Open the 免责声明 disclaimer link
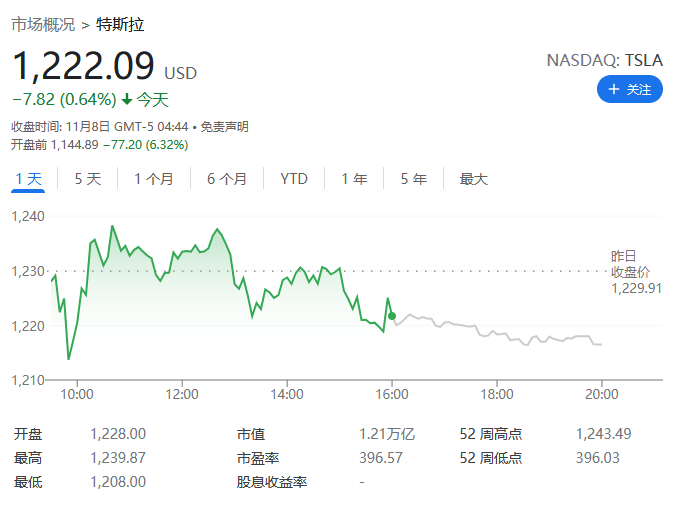 224,127
